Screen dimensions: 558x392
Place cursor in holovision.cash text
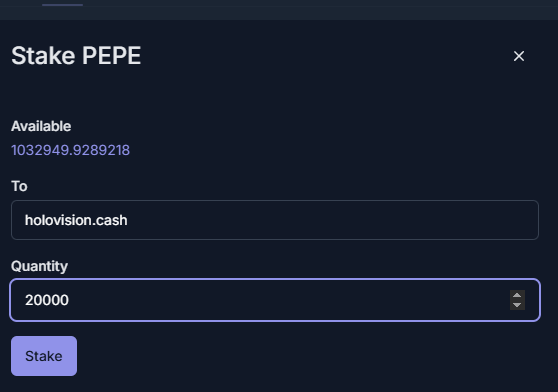76,220
